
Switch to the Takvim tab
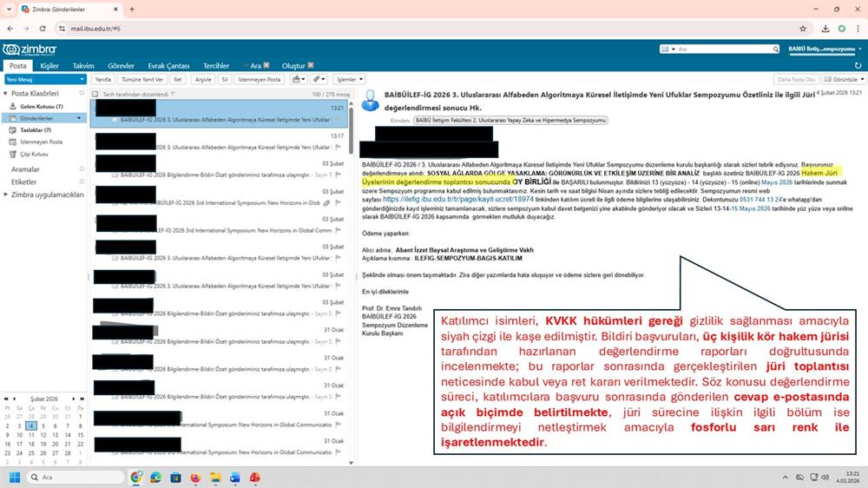[x=83, y=66]
